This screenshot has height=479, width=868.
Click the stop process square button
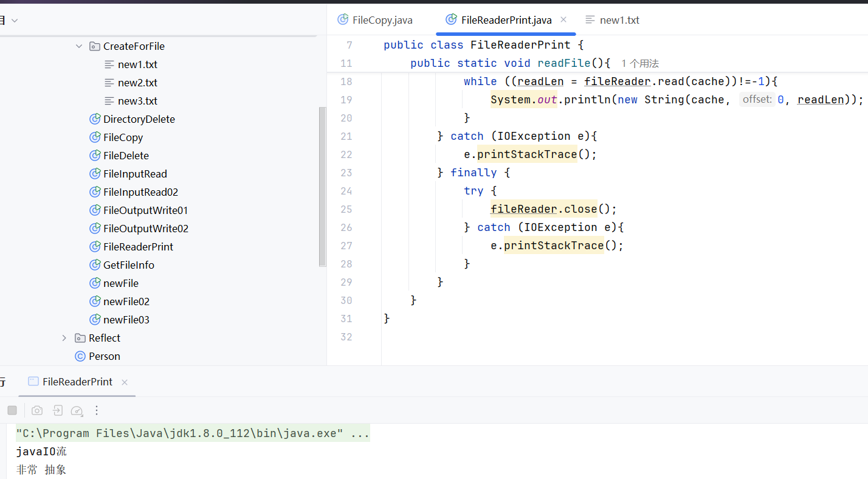[x=12, y=410]
